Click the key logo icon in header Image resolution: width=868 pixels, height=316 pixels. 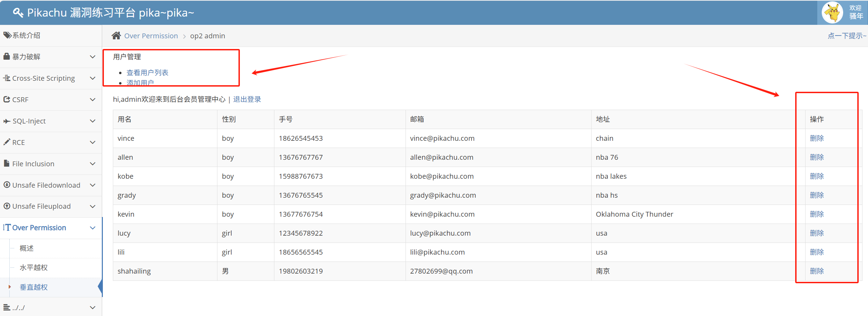point(18,13)
